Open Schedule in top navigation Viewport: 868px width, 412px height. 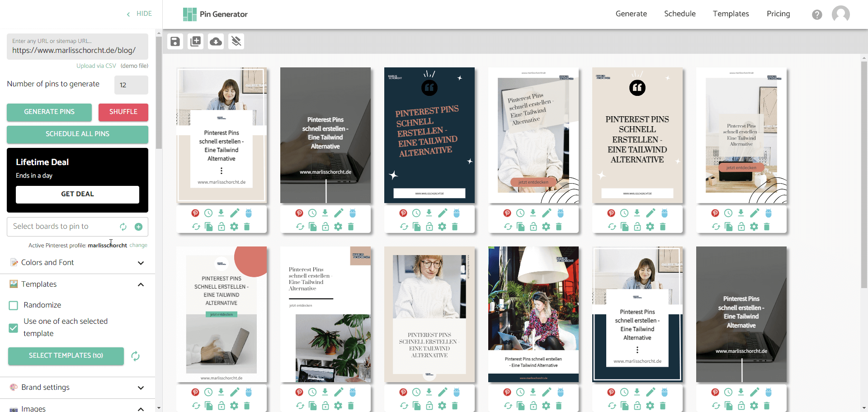(680, 14)
